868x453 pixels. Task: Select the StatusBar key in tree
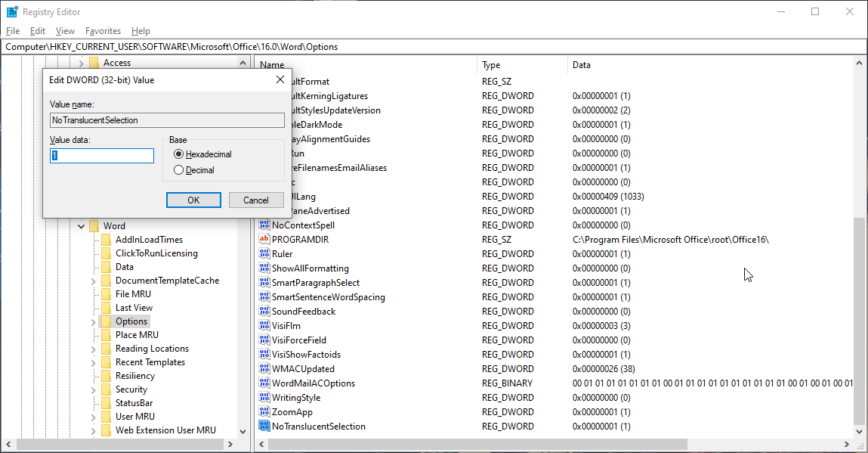coord(134,403)
